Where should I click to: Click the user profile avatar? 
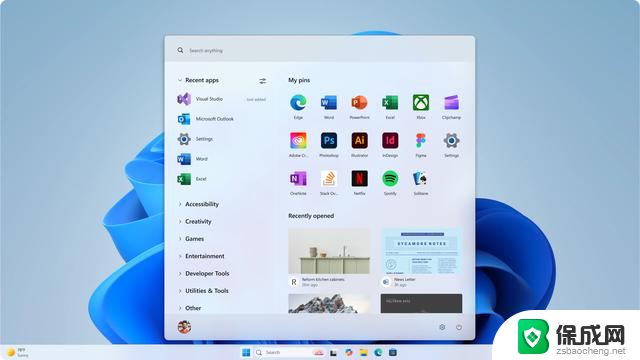tap(184, 327)
